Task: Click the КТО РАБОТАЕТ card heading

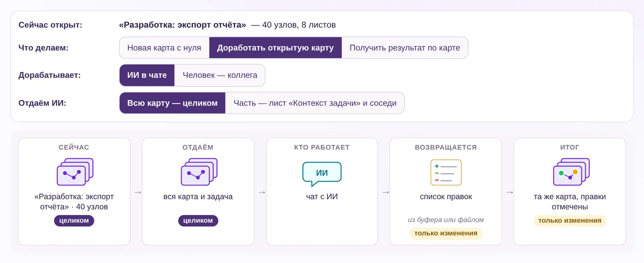Action: coord(322,147)
